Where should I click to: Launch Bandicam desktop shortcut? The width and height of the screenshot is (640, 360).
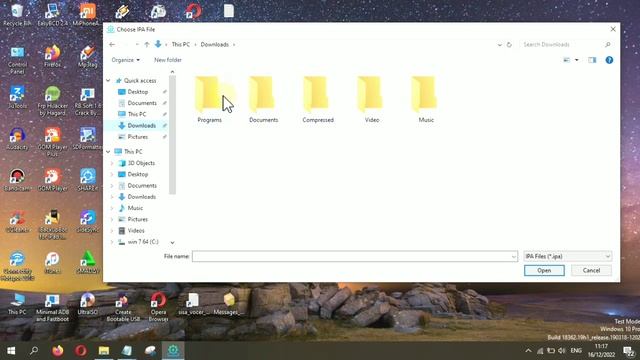[17, 180]
